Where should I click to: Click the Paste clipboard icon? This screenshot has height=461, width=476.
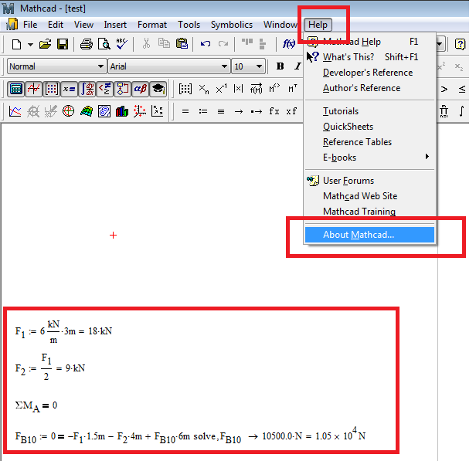[x=182, y=44]
